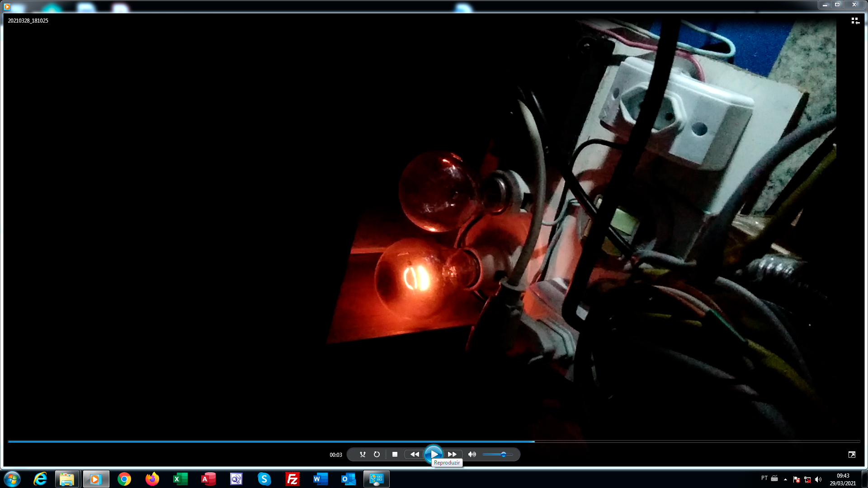Image resolution: width=868 pixels, height=488 pixels.
Task: Click the video seek progress bar
Action: coord(434,441)
